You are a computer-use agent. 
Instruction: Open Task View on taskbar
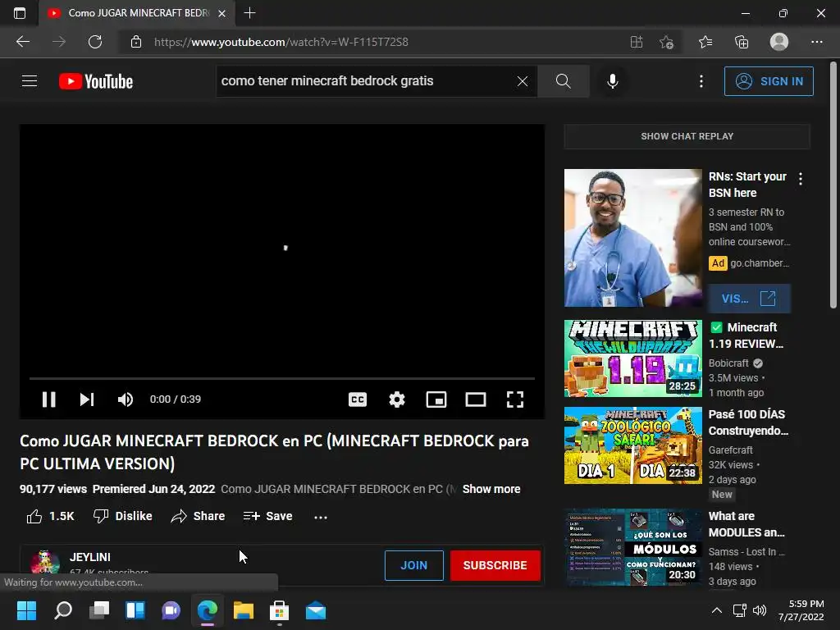tap(98, 610)
